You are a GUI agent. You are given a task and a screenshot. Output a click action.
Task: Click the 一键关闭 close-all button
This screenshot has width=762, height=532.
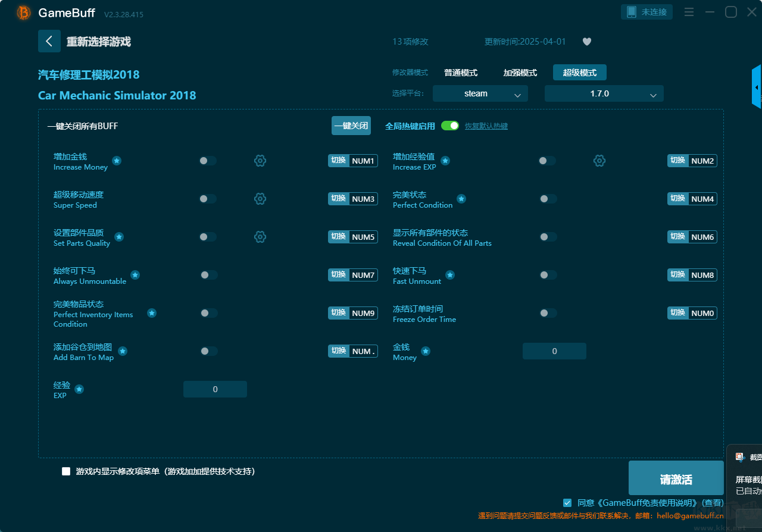pyautogui.click(x=351, y=126)
